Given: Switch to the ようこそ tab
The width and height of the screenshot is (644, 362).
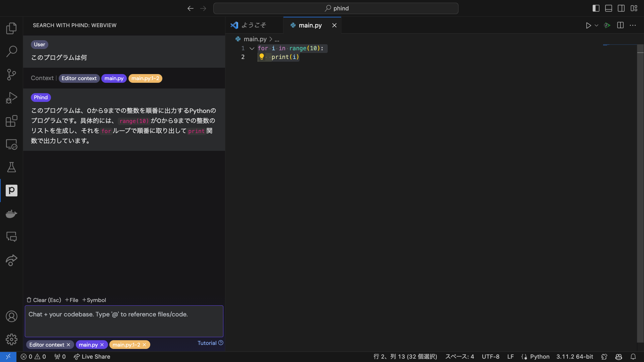Looking at the screenshot, I should (254, 25).
